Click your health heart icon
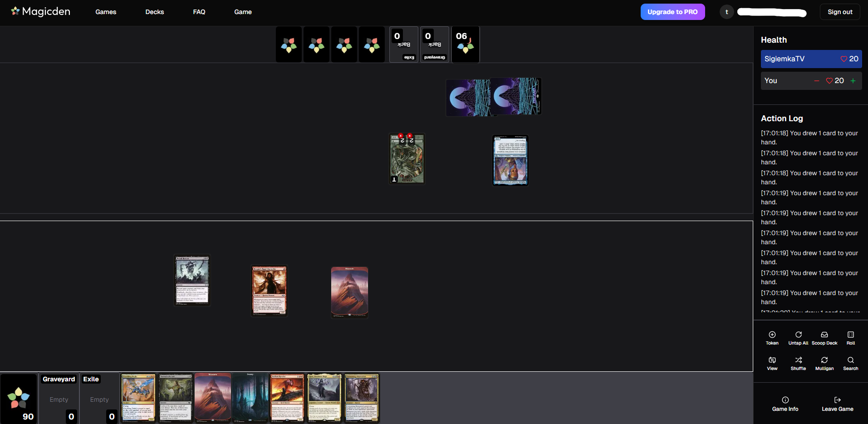Screen dimensions: 868x424 829,81
